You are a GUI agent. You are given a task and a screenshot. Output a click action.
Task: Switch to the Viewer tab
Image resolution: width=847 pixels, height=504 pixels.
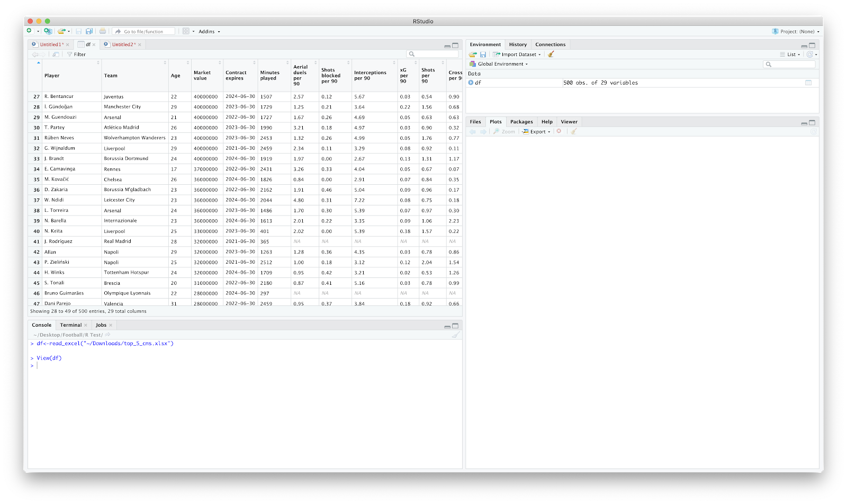tap(569, 122)
